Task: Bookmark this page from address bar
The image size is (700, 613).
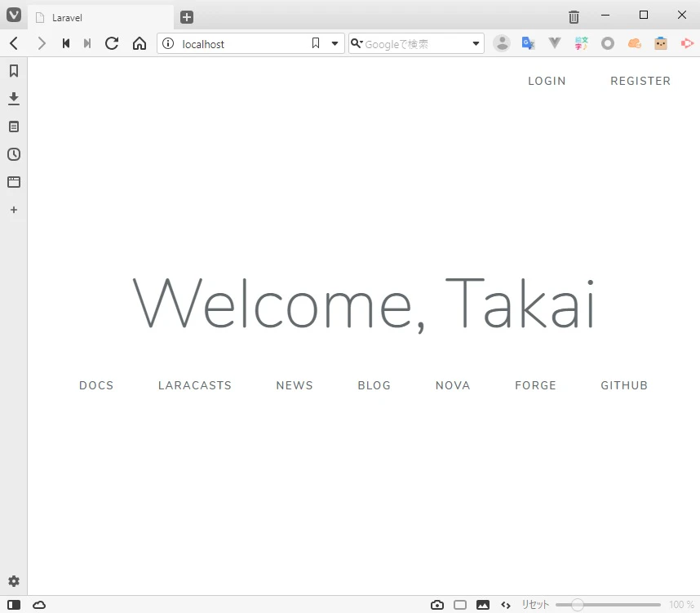Action: [x=316, y=43]
